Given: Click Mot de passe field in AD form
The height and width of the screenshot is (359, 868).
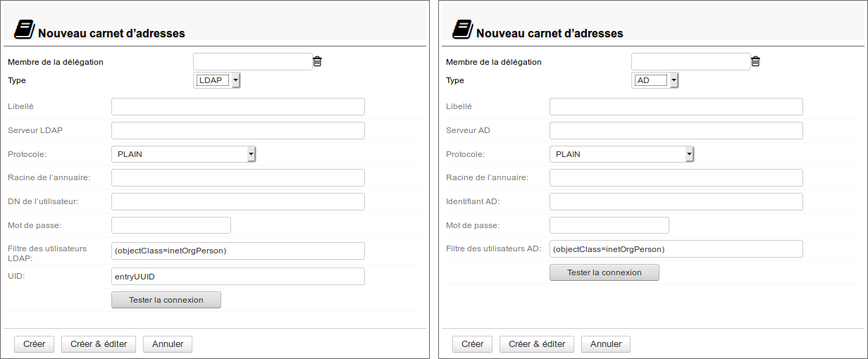Looking at the screenshot, I should [609, 225].
